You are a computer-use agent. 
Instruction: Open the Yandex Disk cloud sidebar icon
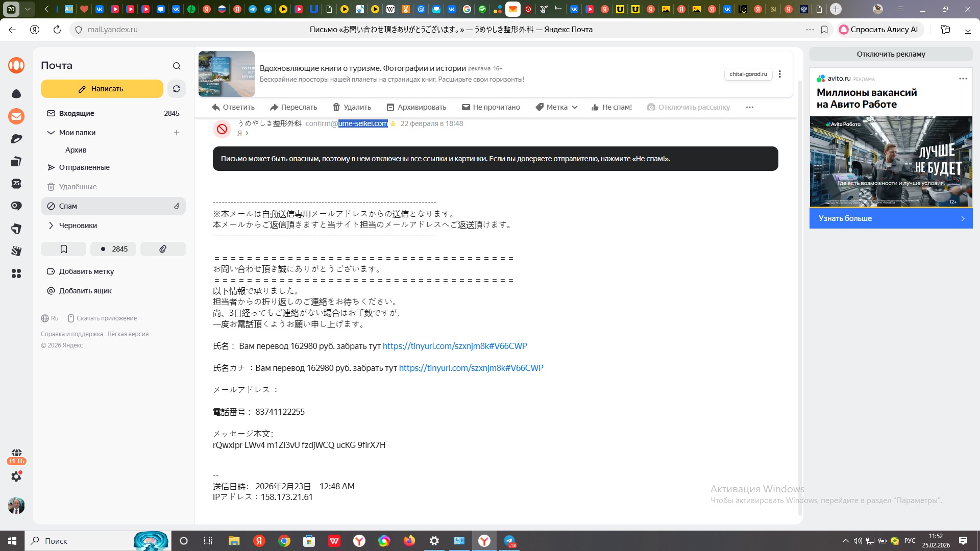[x=16, y=94]
